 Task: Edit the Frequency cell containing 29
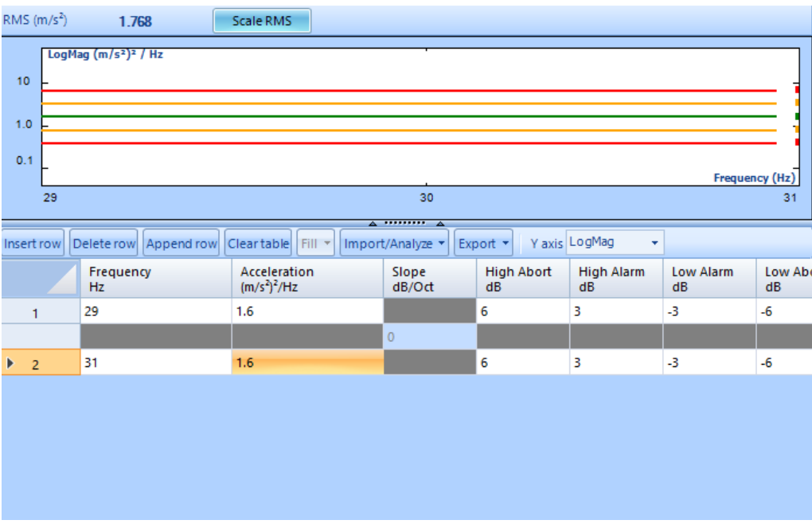tap(155, 312)
